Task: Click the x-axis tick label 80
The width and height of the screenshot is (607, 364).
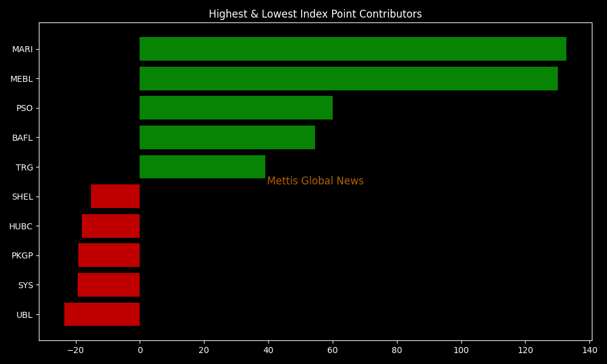Action: point(397,351)
